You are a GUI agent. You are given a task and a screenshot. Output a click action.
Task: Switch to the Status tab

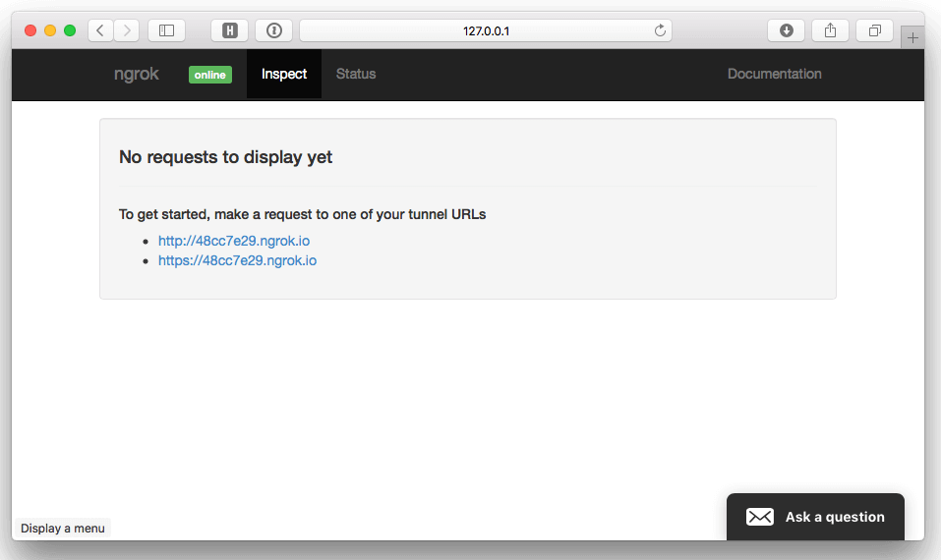(356, 74)
